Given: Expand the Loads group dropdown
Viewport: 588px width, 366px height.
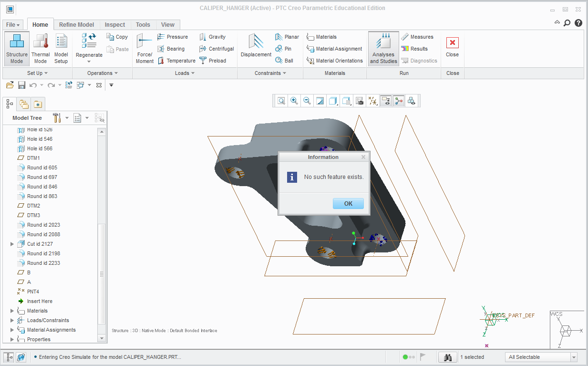Looking at the screenshot, I should 185,73.
